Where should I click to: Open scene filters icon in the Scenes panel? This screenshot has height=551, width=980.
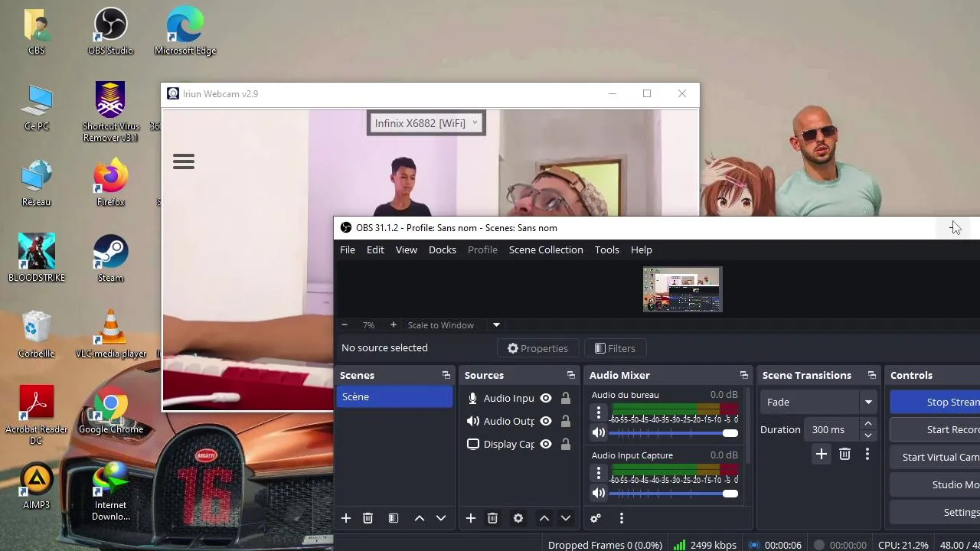pos(394,518)
